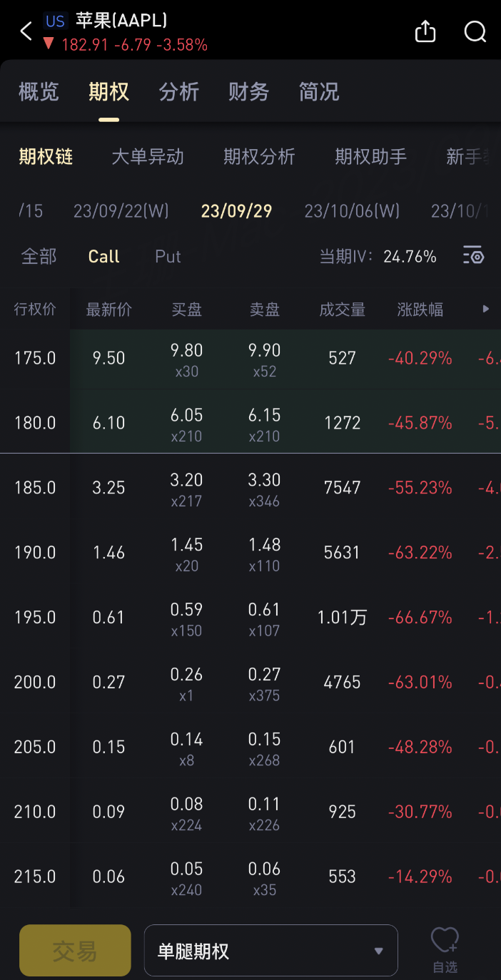Add to watchlist with heart icon
The height and width of the screenshot is (980, 501).
coord(445,950)
